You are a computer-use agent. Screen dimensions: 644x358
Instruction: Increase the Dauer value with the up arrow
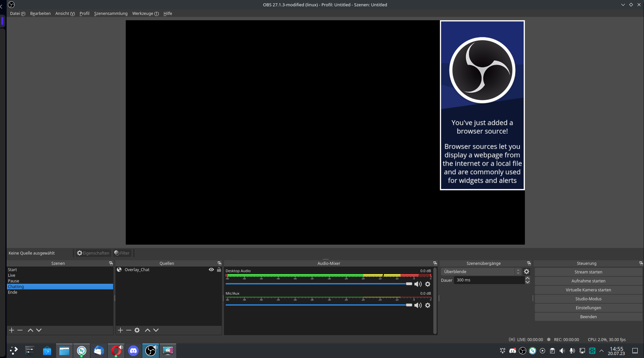point(528,278)
